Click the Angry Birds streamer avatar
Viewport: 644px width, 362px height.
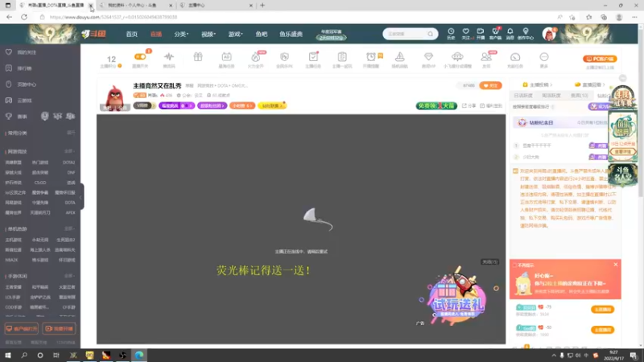114,97
